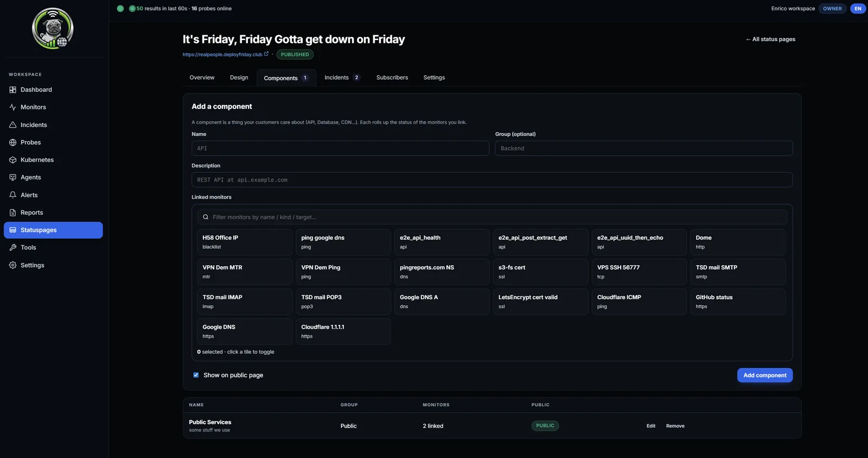Select the LetsEncrypt cert valid tile

coord(541,301)
